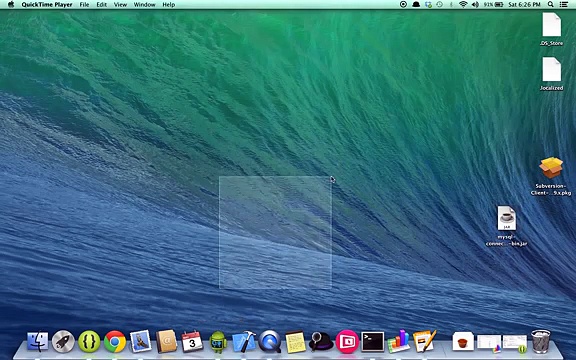Open the File menu
Viewport: 576px width, 360px height.
tap(84, 4)
